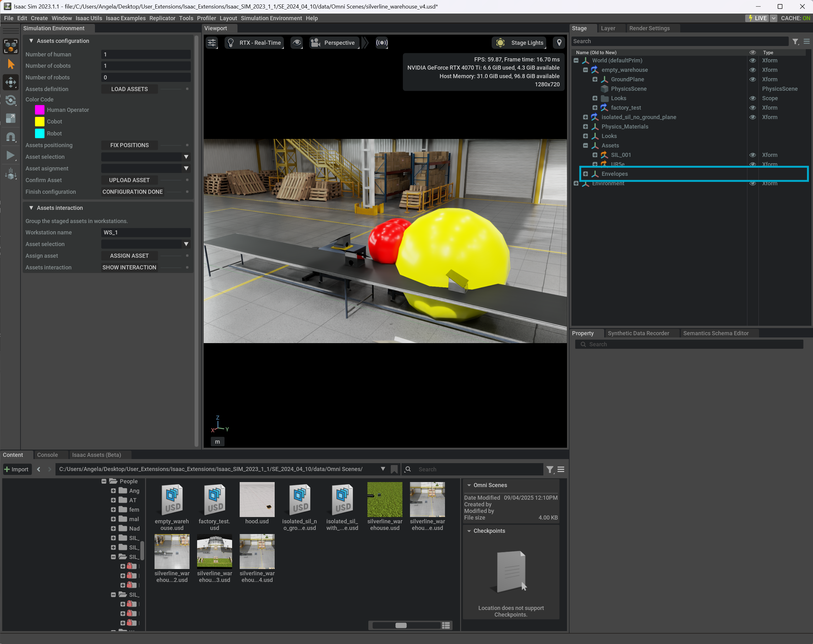Open viewport settings sliders icon

212,43
